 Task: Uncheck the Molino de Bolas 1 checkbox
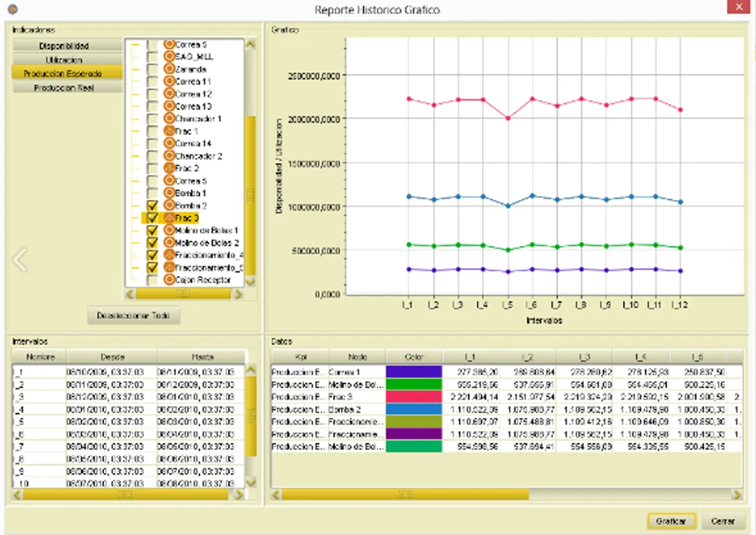[x=152, y=231]
